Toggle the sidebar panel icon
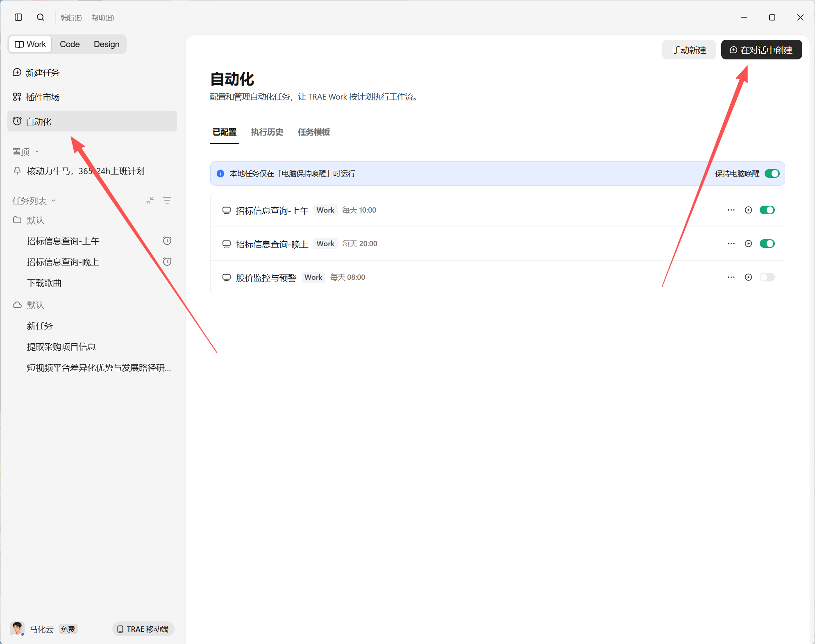This screenshot has height=644, width=815. pos(18,17)
